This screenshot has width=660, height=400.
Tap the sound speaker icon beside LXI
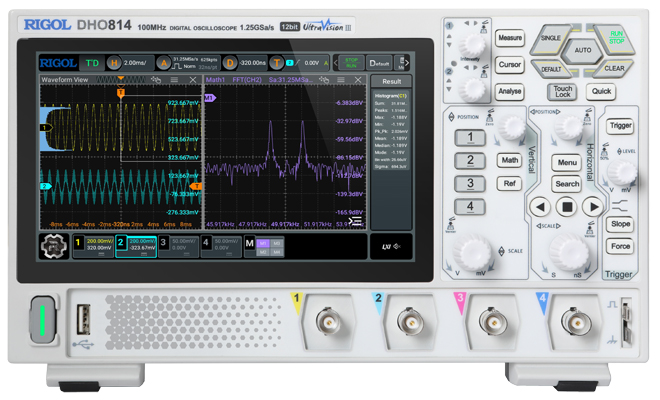397,246
